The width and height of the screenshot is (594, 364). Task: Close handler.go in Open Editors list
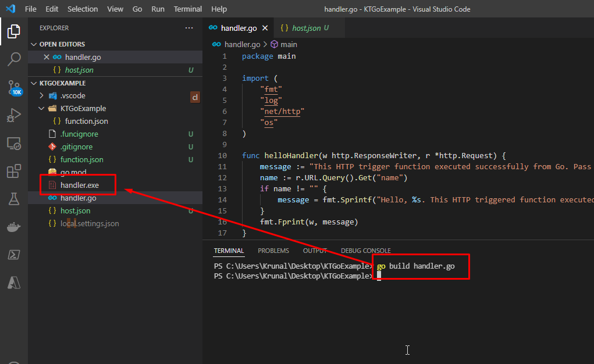[46, 57]
